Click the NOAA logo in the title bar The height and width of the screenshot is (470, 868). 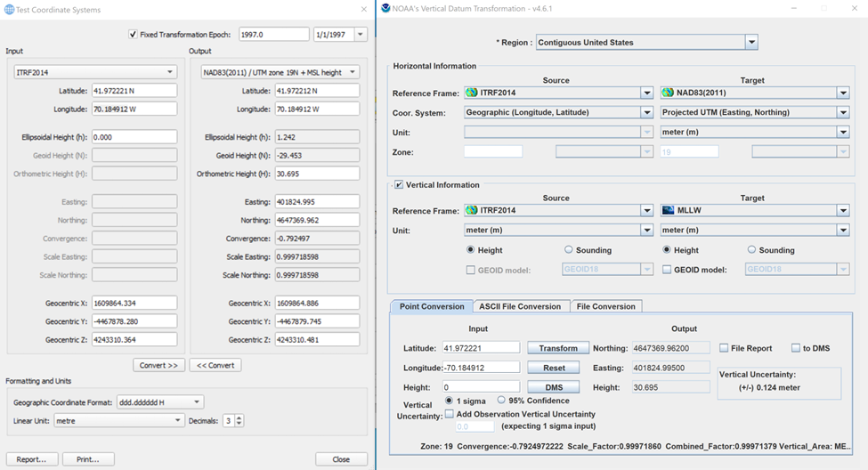(x=385, y=8)
